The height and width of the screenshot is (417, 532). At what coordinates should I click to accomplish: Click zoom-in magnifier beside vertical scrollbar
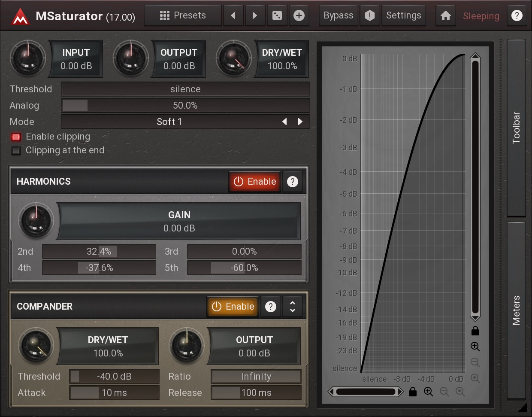click(x=475, y=347)
